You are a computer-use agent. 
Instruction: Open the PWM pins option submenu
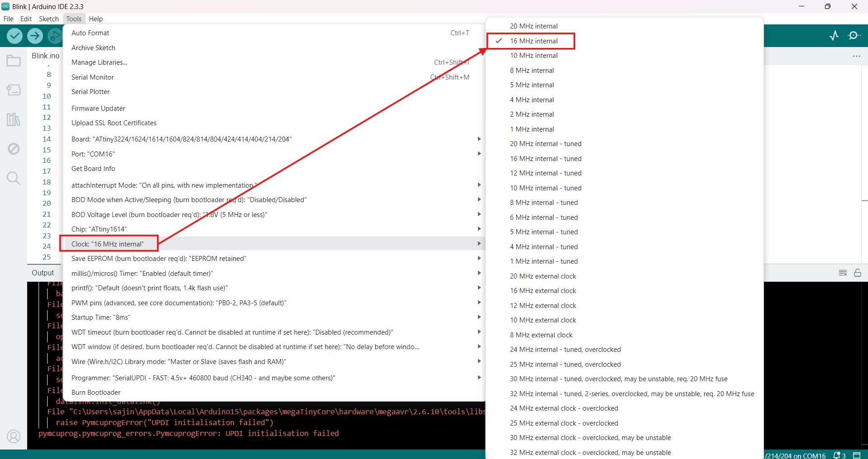273,303
